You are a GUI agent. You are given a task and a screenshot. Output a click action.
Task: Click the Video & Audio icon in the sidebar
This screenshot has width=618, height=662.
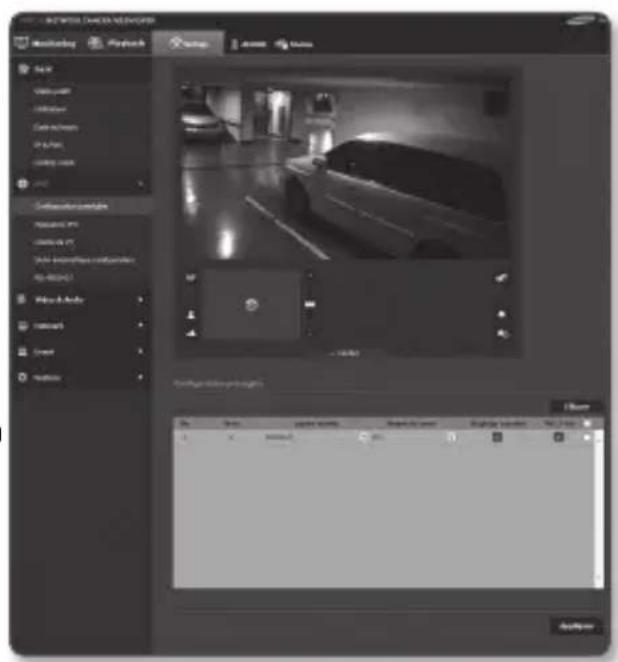click(x=23, y=300)
